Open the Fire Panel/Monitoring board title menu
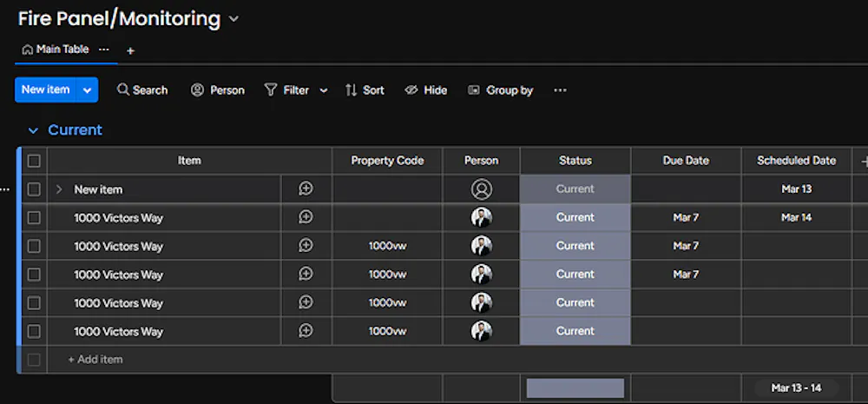The image size is (868, 404). 233,19
